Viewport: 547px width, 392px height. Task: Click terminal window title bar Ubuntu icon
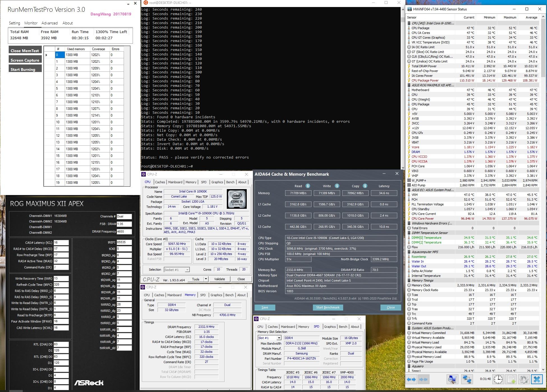pyautogui.click(x=145, y=3)
